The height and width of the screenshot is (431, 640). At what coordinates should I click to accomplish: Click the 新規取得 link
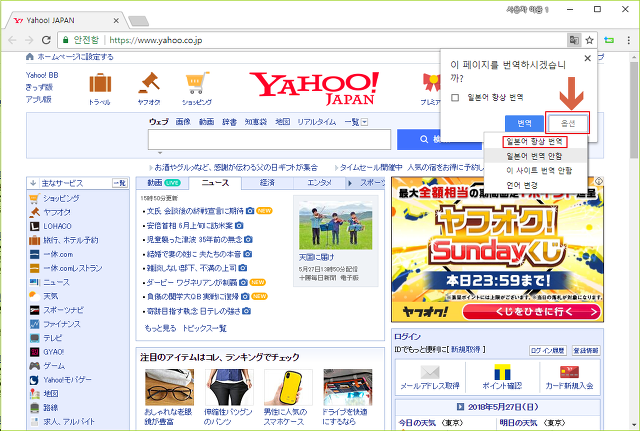click(466, 350)
